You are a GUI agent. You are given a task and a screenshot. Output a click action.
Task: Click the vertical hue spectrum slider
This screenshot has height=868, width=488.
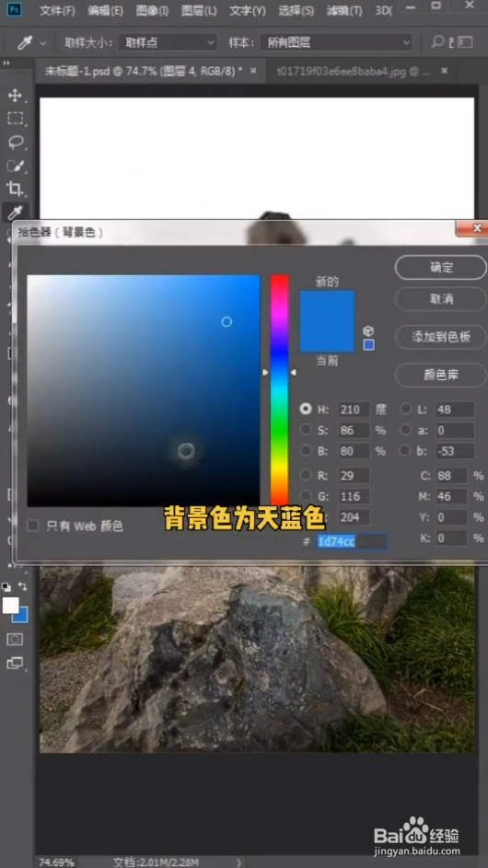[x=279, y=390]
